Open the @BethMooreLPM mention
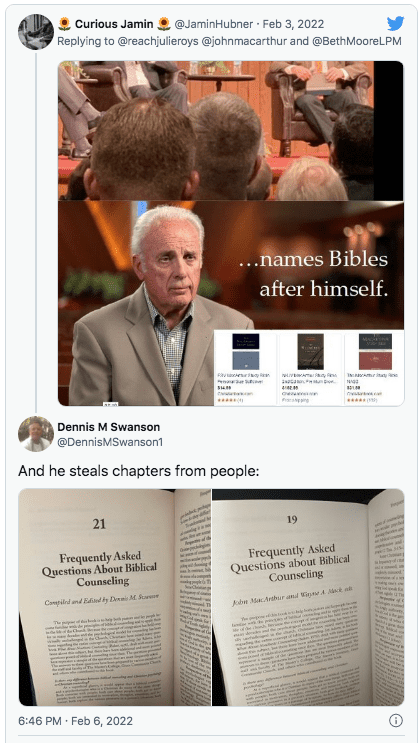 pyautogui.click(x=356, y=41)
